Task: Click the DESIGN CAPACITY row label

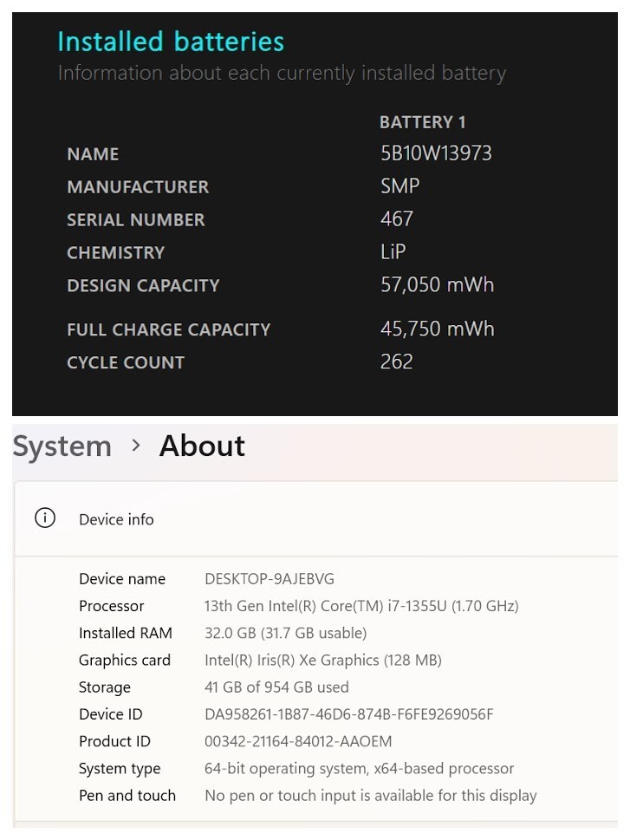Action: 144,285
